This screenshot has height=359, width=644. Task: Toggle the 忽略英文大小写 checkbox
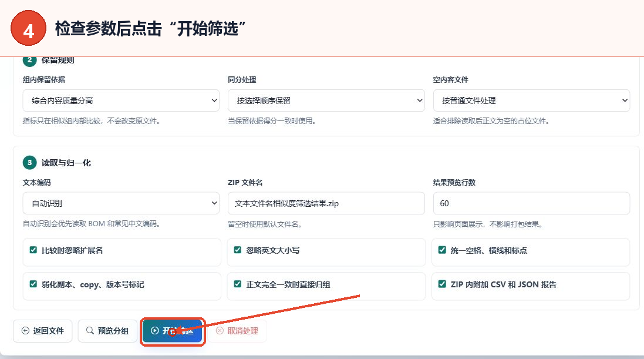[237, 250]
